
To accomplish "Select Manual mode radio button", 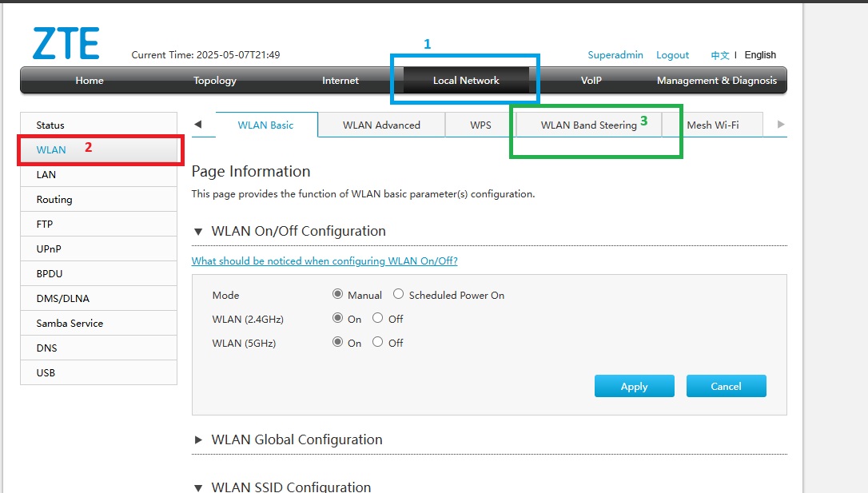I will (x=337, y=295).
